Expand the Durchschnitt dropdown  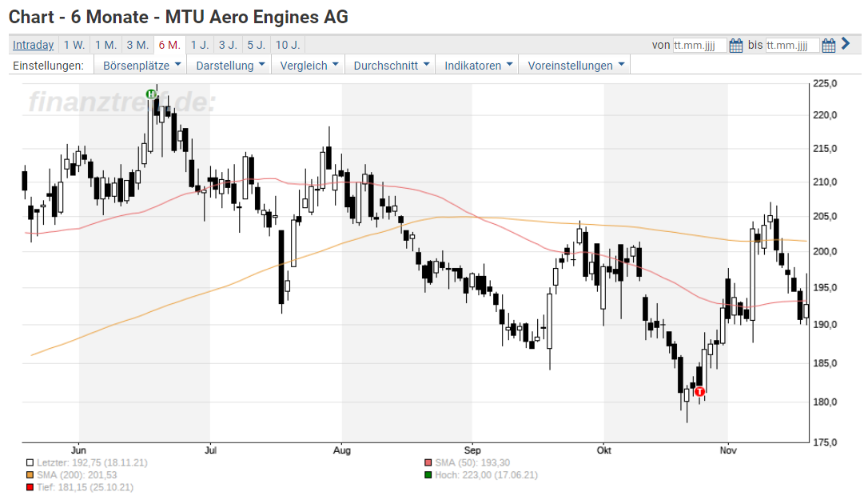tap(390, 66)
